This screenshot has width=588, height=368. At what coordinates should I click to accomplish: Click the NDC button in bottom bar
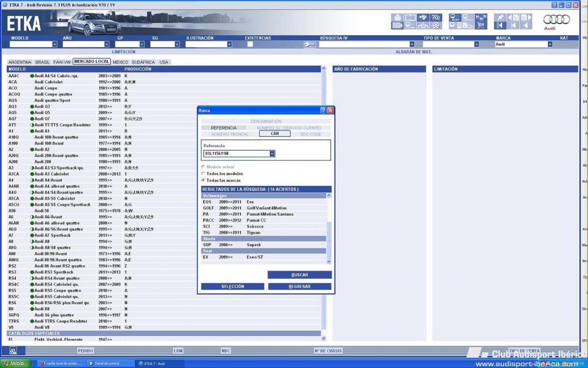[x=225, y=351]
